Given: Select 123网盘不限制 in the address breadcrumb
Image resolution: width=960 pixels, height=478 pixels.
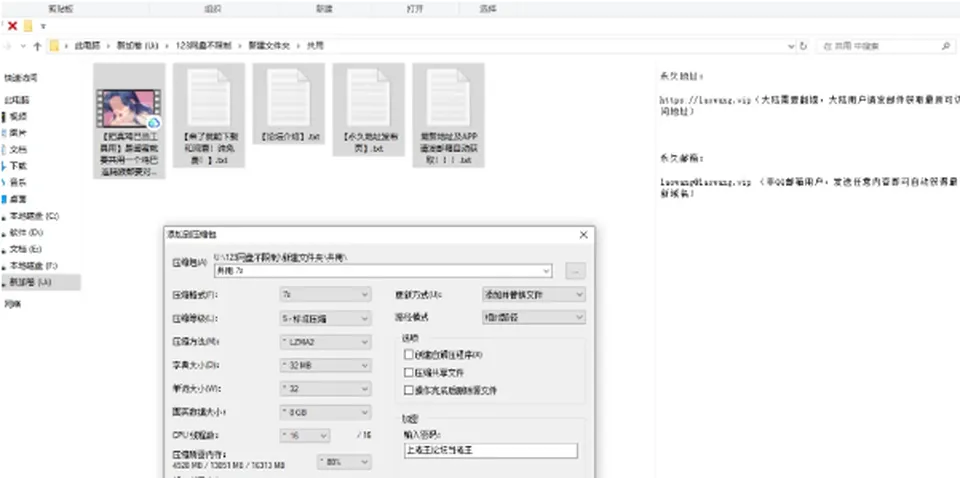Looking at the screenshot, I should (203, 46).
